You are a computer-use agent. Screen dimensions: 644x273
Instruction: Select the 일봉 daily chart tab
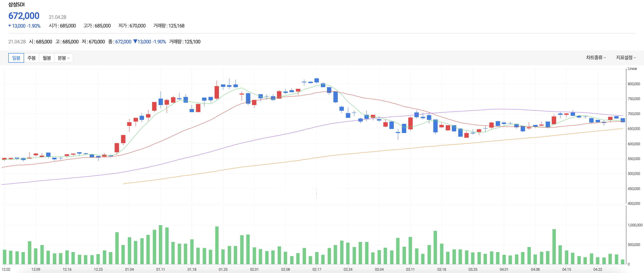click(x=16, y=58)
